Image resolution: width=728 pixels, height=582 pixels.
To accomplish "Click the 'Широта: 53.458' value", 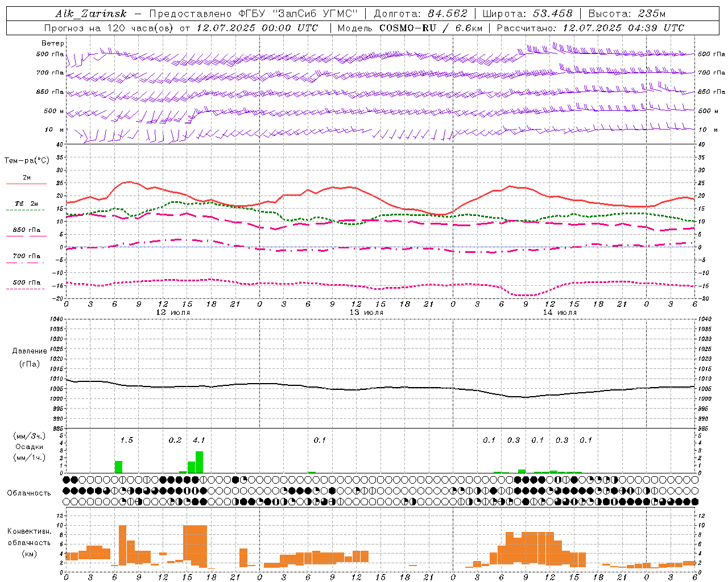I will point(527,14).
